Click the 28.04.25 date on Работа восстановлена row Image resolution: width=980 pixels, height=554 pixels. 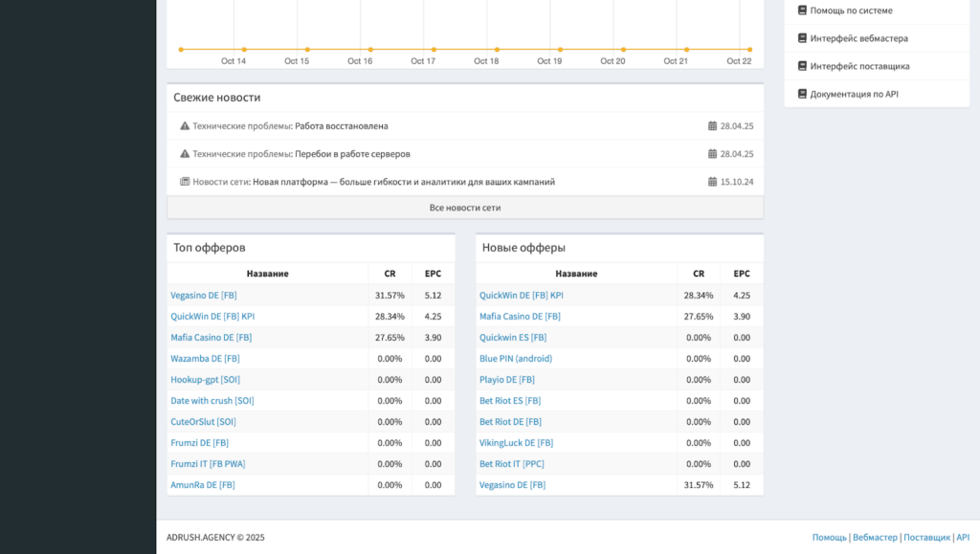737,125
